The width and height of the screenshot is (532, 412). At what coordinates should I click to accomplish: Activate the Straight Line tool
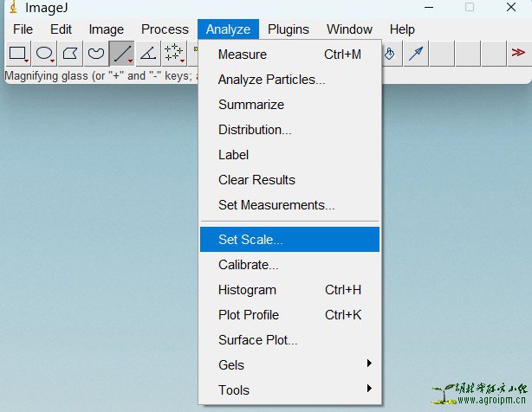(122, 54)
